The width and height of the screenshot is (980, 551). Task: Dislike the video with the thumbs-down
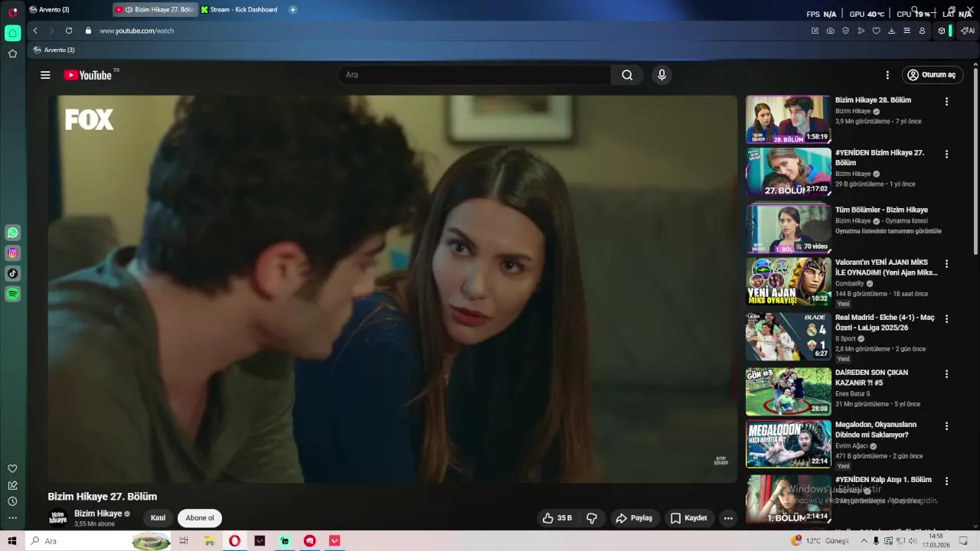592,518
